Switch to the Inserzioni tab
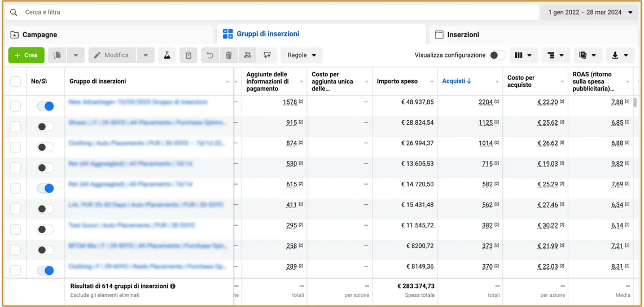 pyautogui.click(x=534, y=35)
